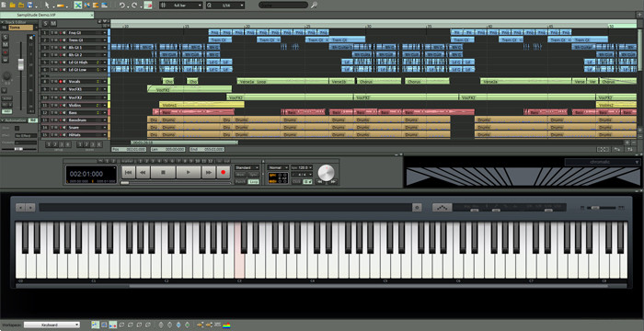This screenshot has height=331, width=644.
Task: Toggle global Solo button above track list
Action: (x=45, y=23)
